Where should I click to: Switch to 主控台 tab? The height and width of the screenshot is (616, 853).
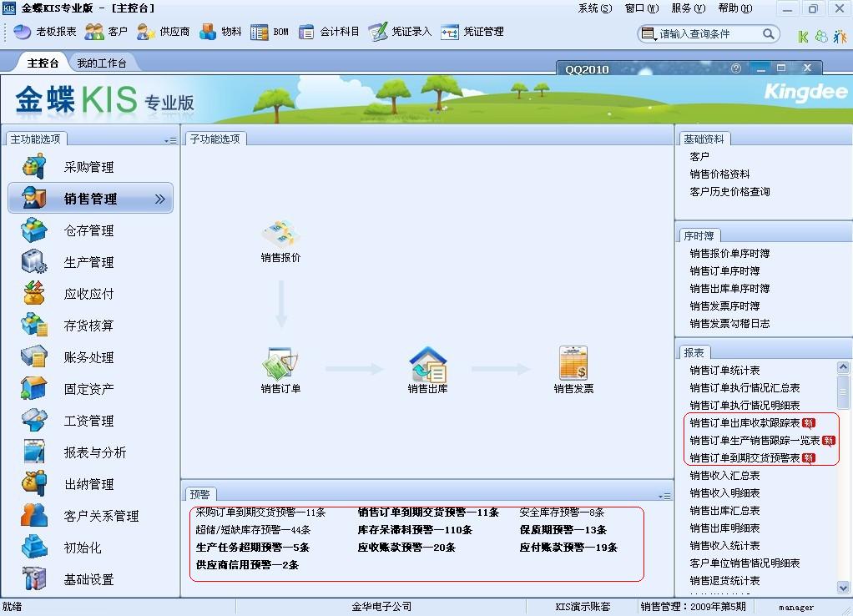pyautogui.click(x=43, y=63)
